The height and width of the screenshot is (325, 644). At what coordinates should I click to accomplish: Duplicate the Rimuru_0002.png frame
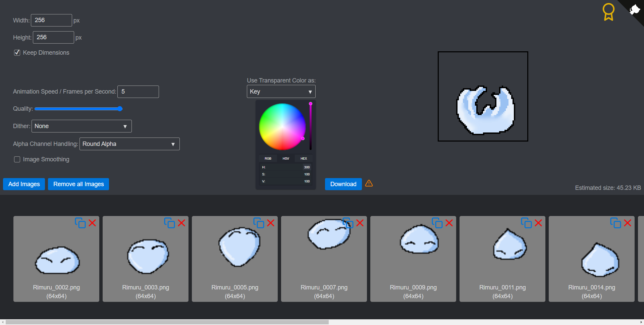[80, 223]
